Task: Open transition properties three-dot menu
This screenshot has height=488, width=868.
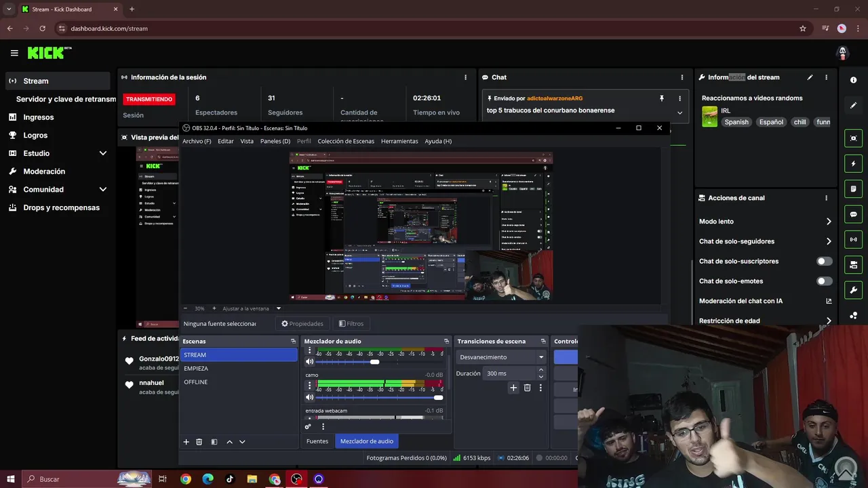Action: (540, 388)
